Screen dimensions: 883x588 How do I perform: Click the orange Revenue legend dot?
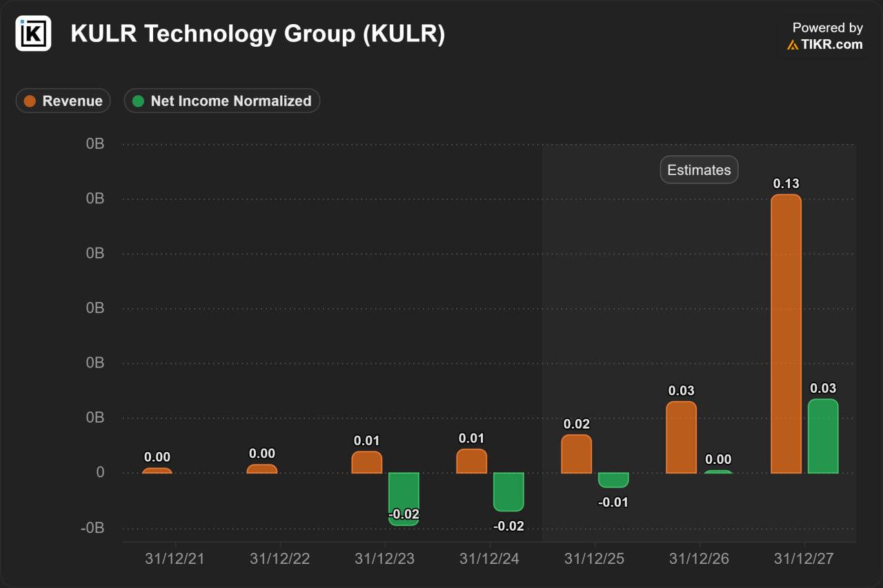pos(30,101)
